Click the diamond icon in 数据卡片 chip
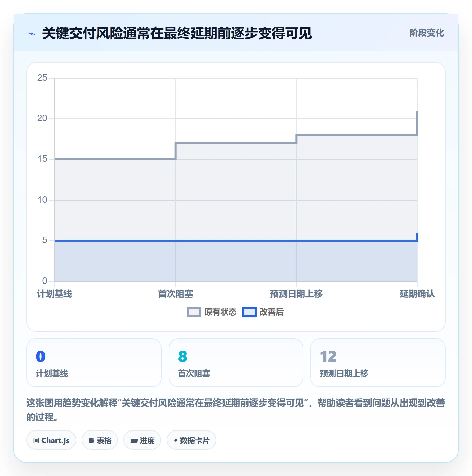The height and width of the screenshot is (476, 472). (176, 440)
